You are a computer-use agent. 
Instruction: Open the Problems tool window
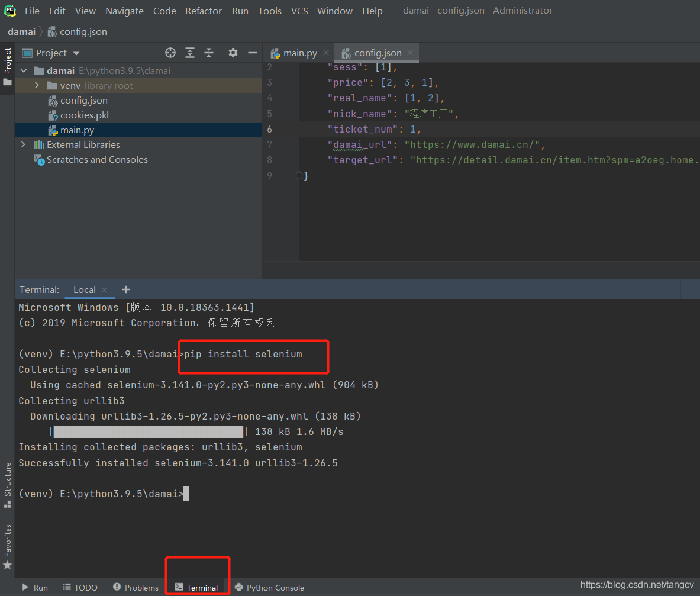[x=136, y=588]
